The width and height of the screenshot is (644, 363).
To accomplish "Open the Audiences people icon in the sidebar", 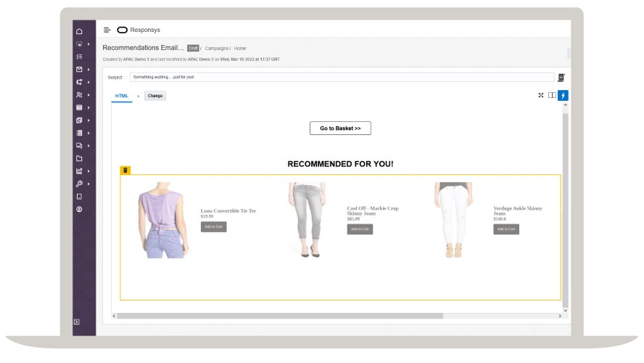I will coord(79,95).
